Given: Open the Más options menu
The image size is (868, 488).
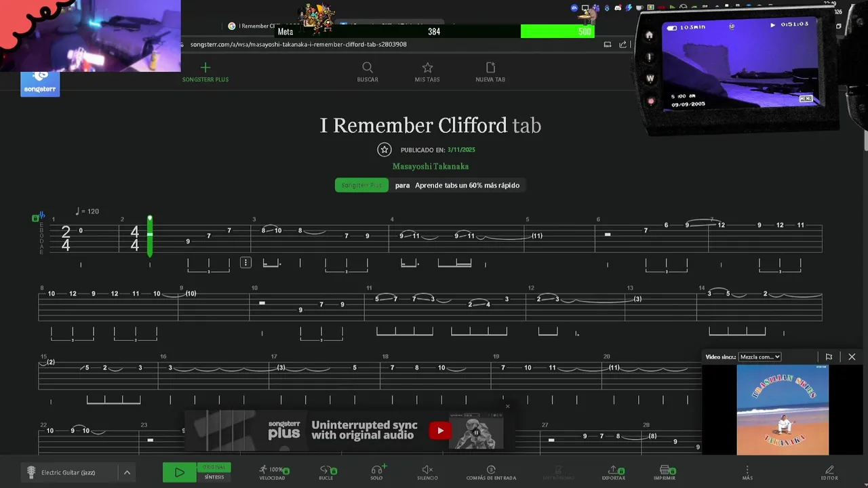Looking at the screenshot, I should 747,472.
